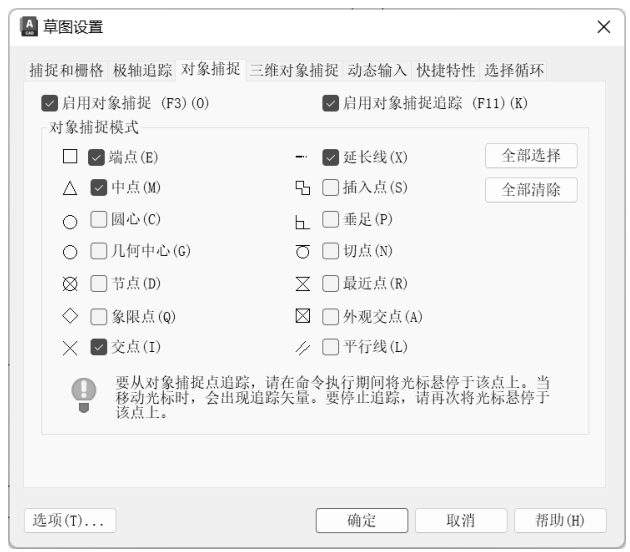Disable the 启用对象捕捉 (F3) checkbox
The width and height of the screenshot is (630, 552).
pyautogui.click(x=50, y=102)
